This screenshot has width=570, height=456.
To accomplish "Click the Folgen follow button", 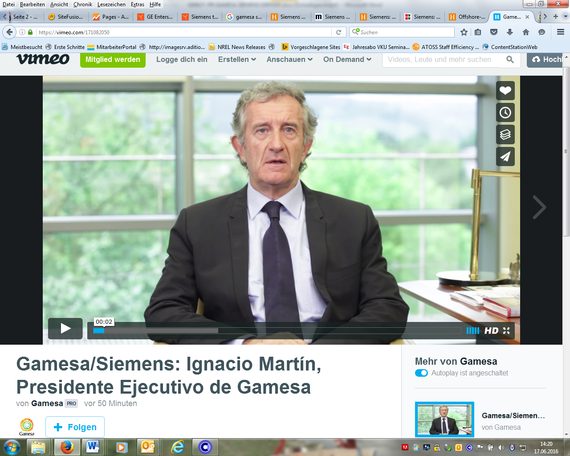I will [75, 427].
